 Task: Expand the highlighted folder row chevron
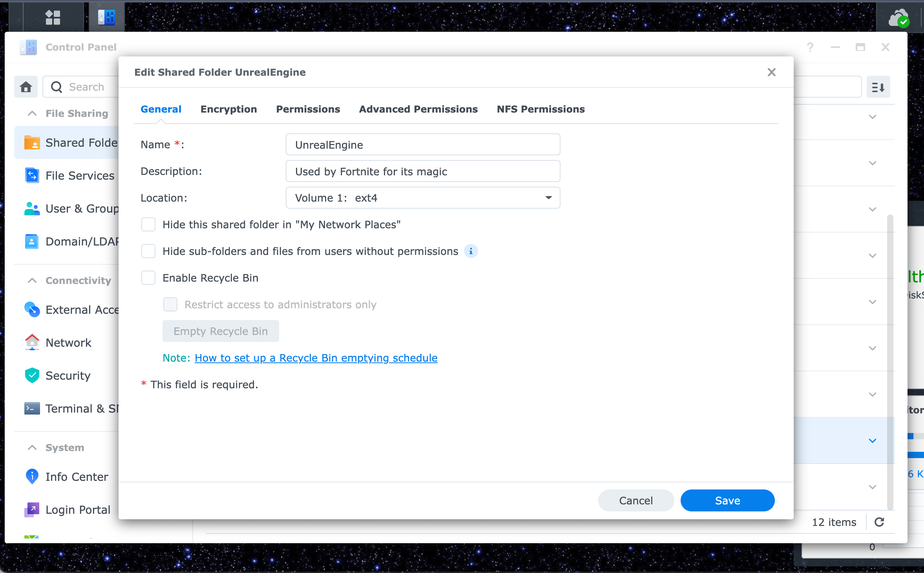872,440
